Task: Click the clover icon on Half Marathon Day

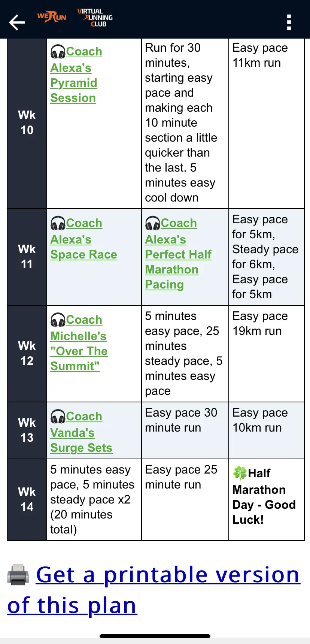Action: pyautogui.click(x=240, y=473)
